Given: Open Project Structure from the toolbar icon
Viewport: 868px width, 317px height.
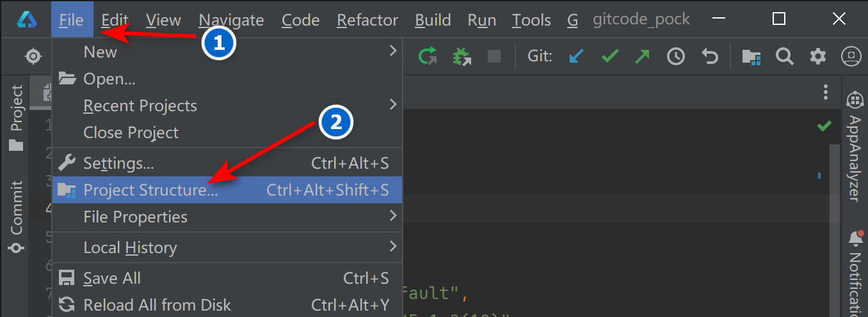Looking at the screenshot, I should [751, 57].
